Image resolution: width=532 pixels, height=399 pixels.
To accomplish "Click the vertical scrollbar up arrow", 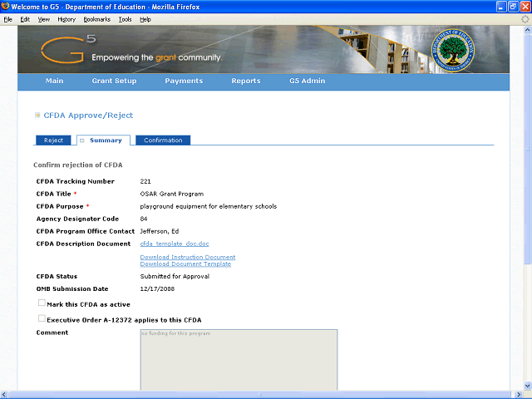I will pos(528,30).
